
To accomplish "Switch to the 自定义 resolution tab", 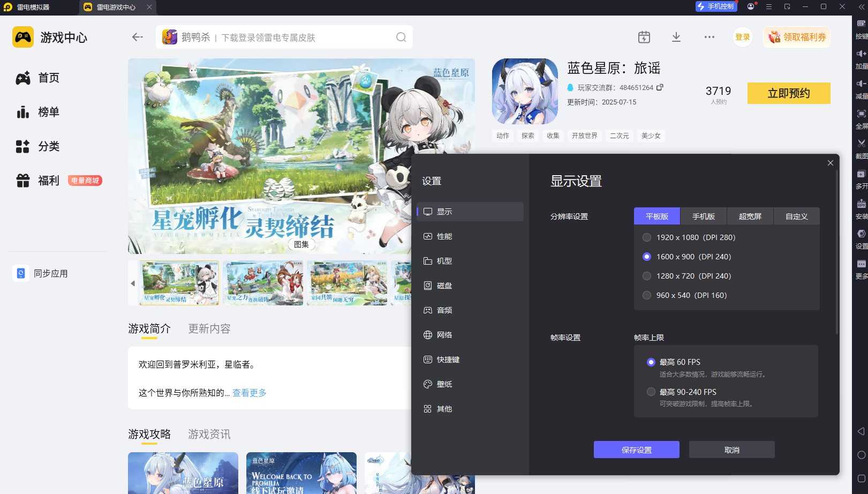I will pyautogui.click(x=797, y=216).
